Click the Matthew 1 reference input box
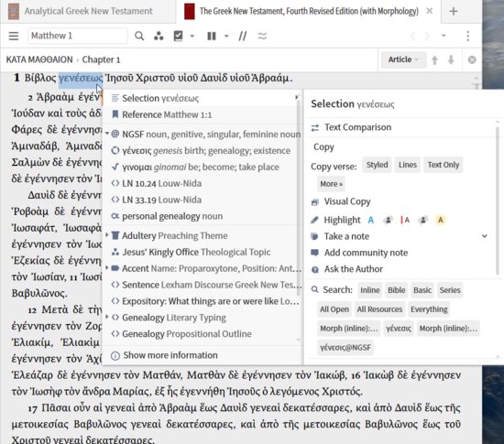 coord(78,36)
